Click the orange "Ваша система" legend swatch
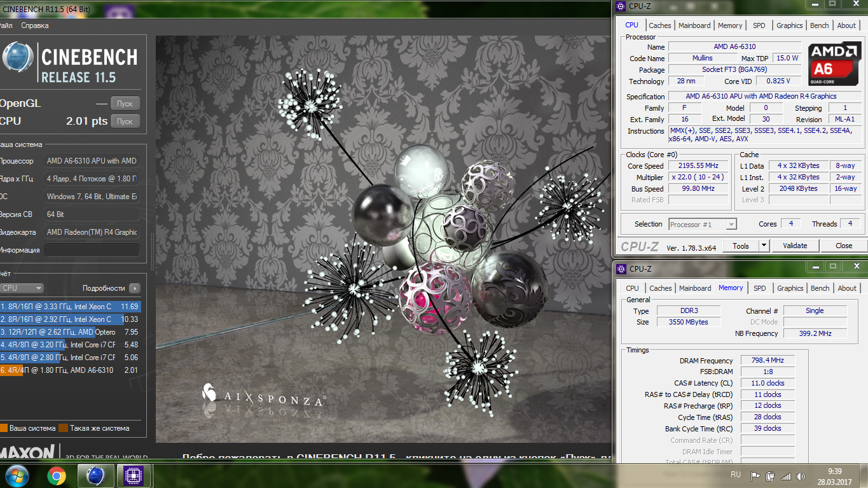The width and height of the screenshot is (868, 488). (3, 428)
